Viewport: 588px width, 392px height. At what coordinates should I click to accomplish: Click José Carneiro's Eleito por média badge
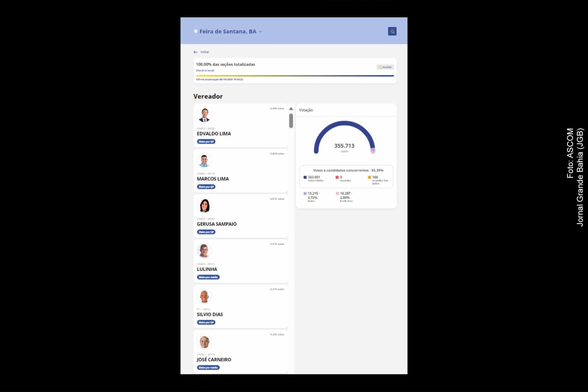tap(208, 368)
